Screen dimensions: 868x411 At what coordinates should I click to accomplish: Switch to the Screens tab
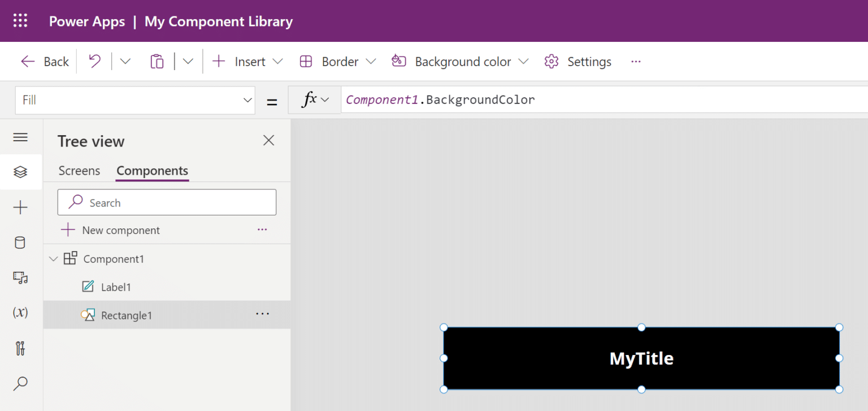coord(79,171)
